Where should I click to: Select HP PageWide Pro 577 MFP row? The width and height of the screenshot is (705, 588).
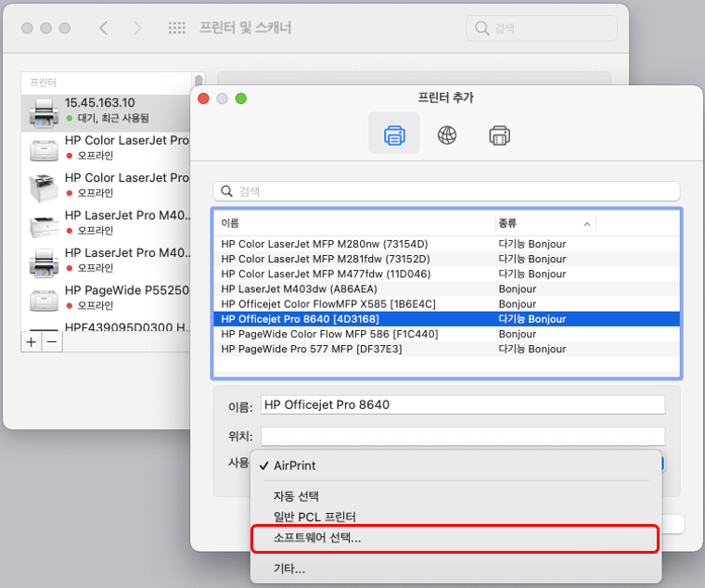tap(446, 349)
